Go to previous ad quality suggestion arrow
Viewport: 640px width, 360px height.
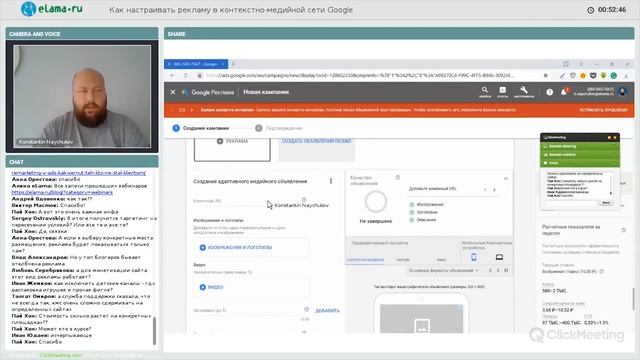[485, 190]
